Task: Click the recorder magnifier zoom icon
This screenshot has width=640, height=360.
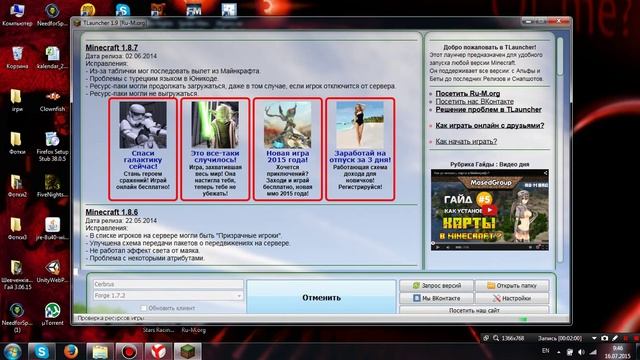Action: click(496, 338)
